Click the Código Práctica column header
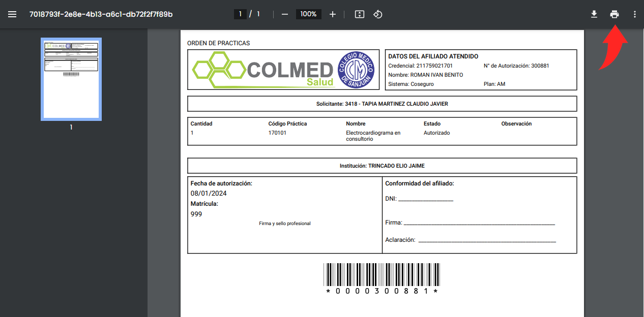644x317 pixels. point(287,123)
